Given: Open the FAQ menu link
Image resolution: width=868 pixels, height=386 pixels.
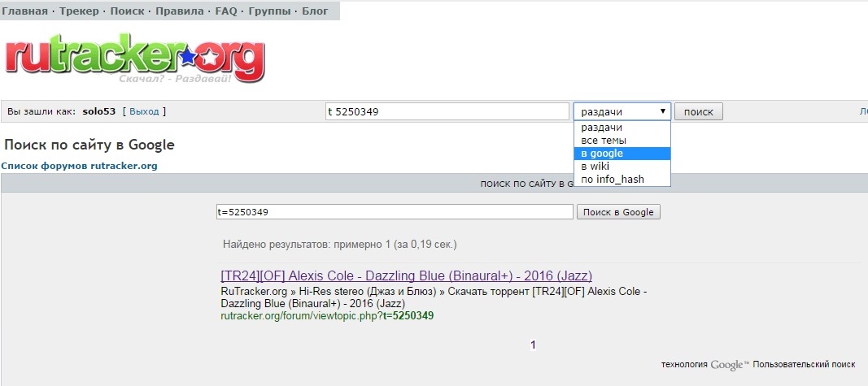Looking at the screenshot, I should (226, 11).
